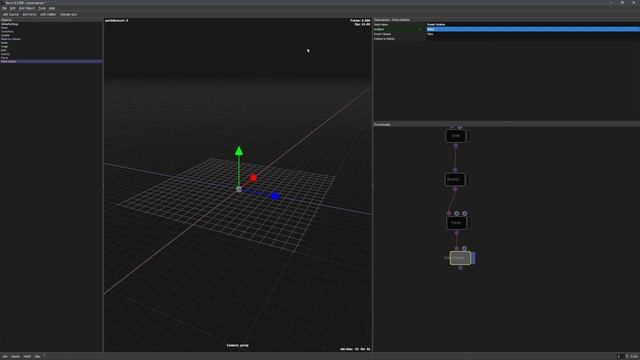Click the Parameters panel title bar

507,20
